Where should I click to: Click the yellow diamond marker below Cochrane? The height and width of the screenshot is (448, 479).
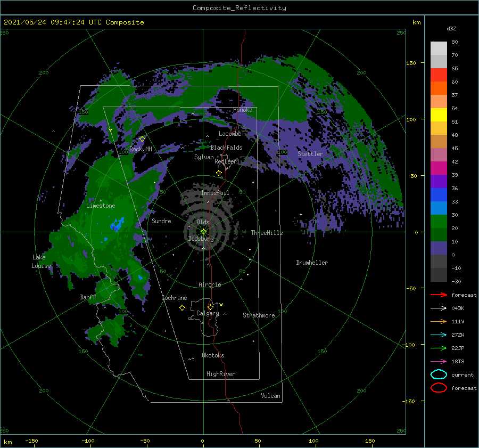tap(182, 308)
